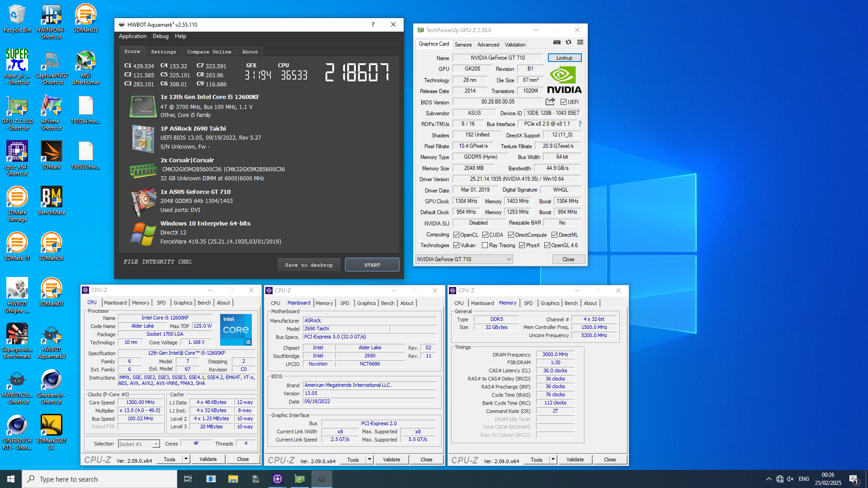Open 3DMark desktop icon
This screenshot has width=868, height=488.
pos(51,155)
